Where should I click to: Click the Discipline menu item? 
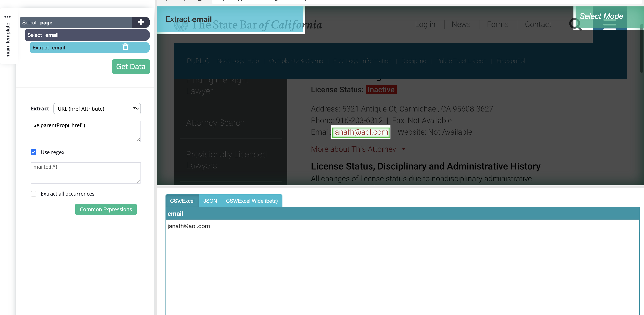(x=414, y=61)
